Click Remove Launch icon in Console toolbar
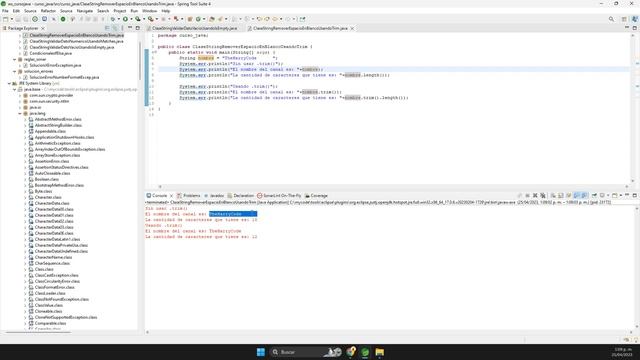 click(535, 196)
